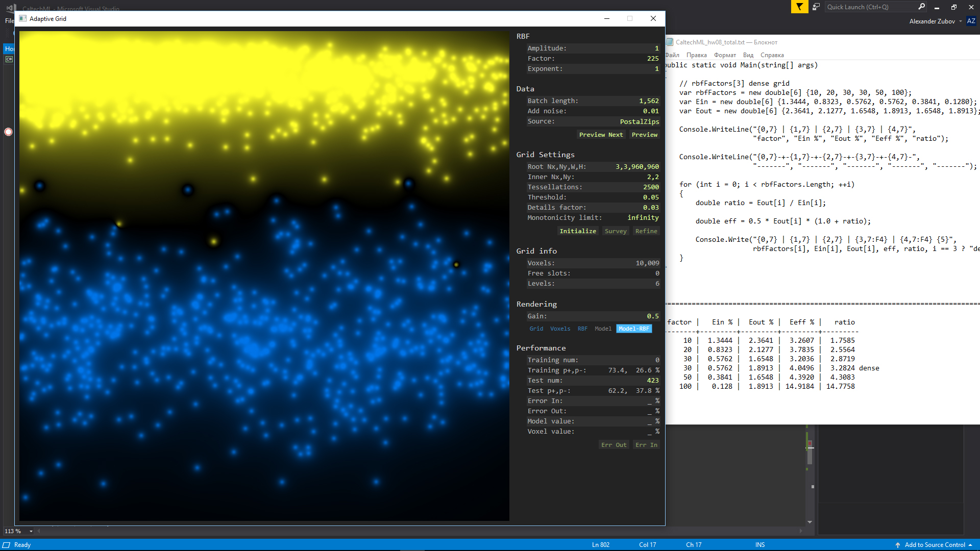This screenshot has height=551, width=980.
Task: Select the Voxels rendering mode
Action: click(560, 329)
